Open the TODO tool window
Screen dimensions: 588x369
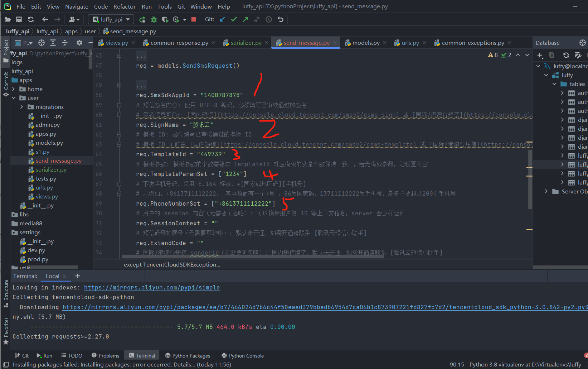(x=72, y=356)
